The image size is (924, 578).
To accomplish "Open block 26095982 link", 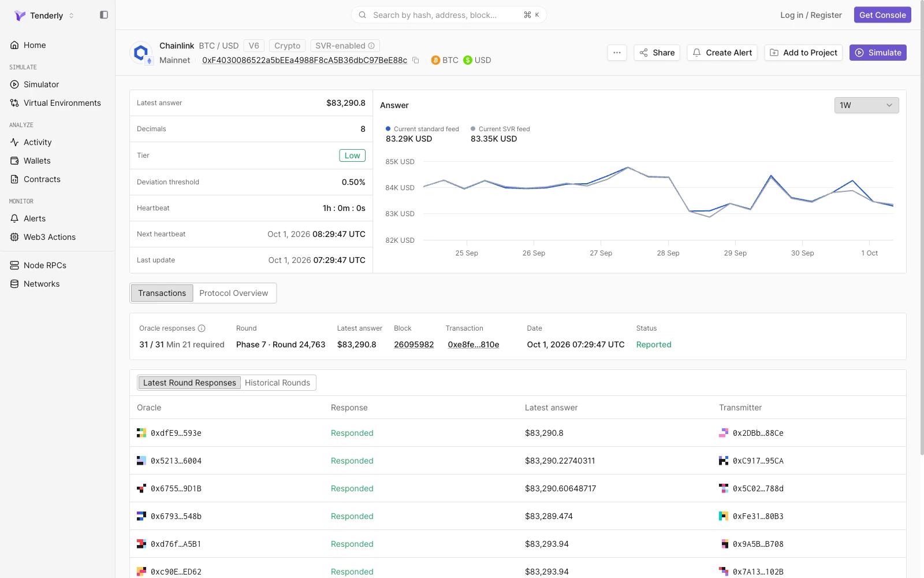I will 413,344.
